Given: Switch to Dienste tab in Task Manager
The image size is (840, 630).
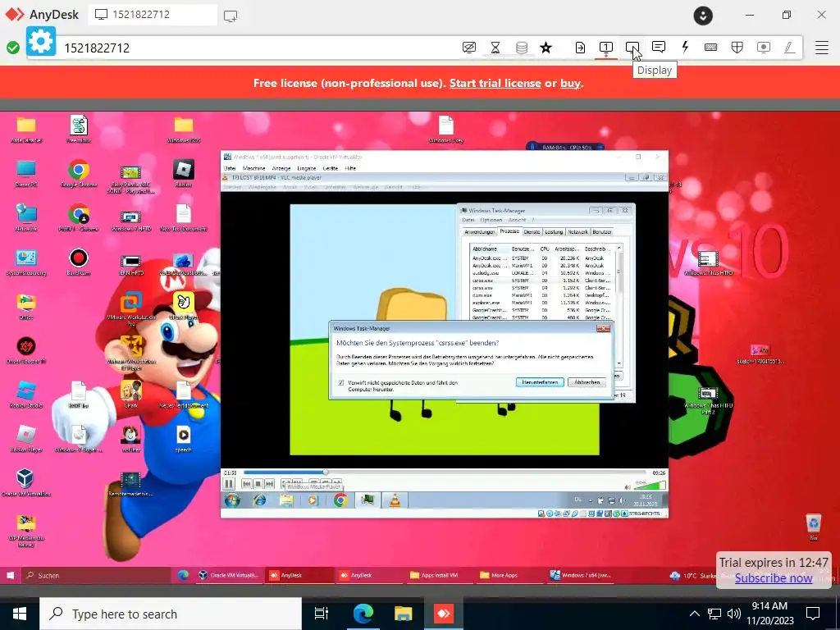Looking at the screenshot, I should pyautogui.click(x=532, y=232).
